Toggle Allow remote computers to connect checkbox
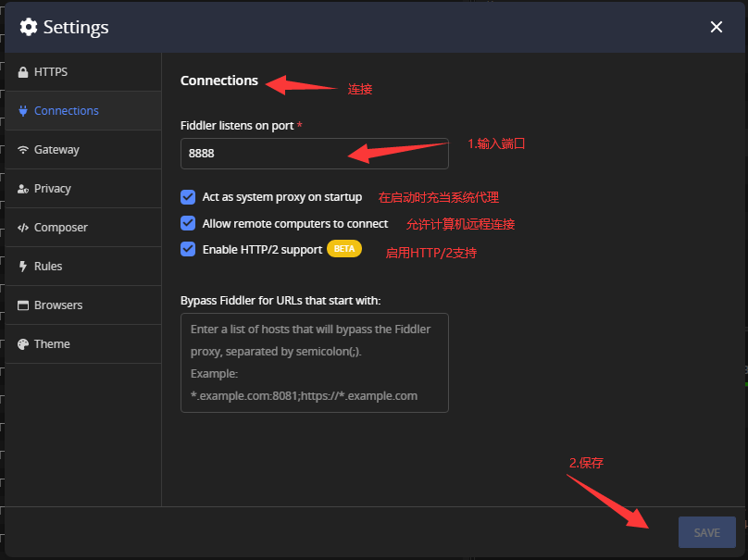Image resolution: width=748 pixels, height=560 pixels. (x=188, y=223)
